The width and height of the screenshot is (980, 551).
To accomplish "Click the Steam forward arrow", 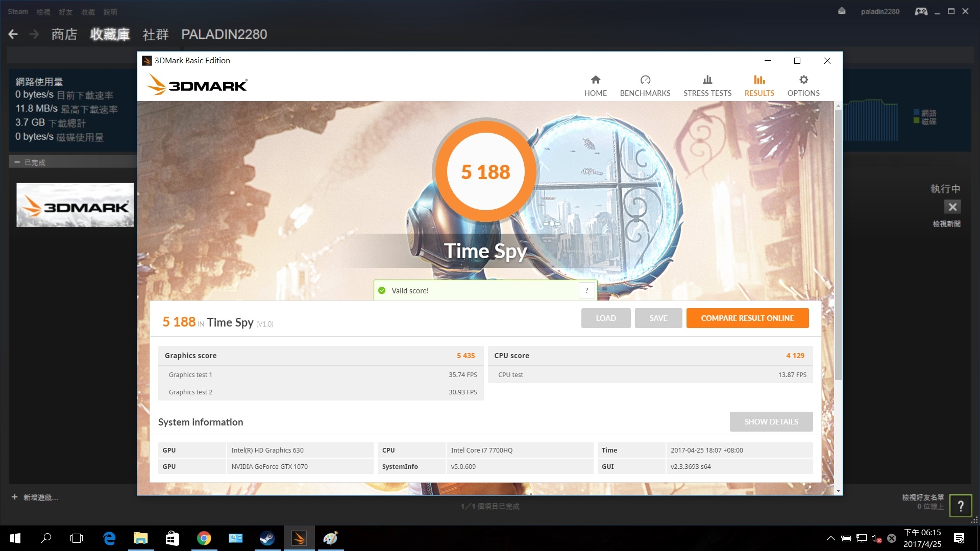I will click(34, 34).
